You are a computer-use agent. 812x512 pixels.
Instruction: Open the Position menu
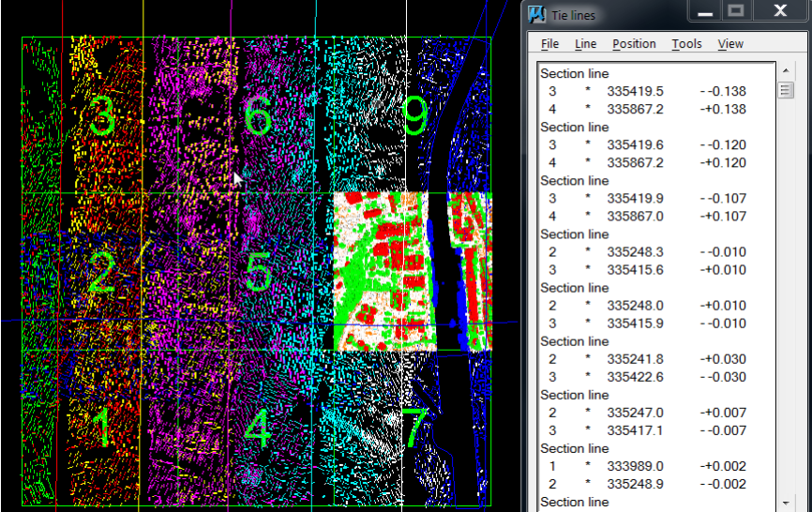pos(634,44)
